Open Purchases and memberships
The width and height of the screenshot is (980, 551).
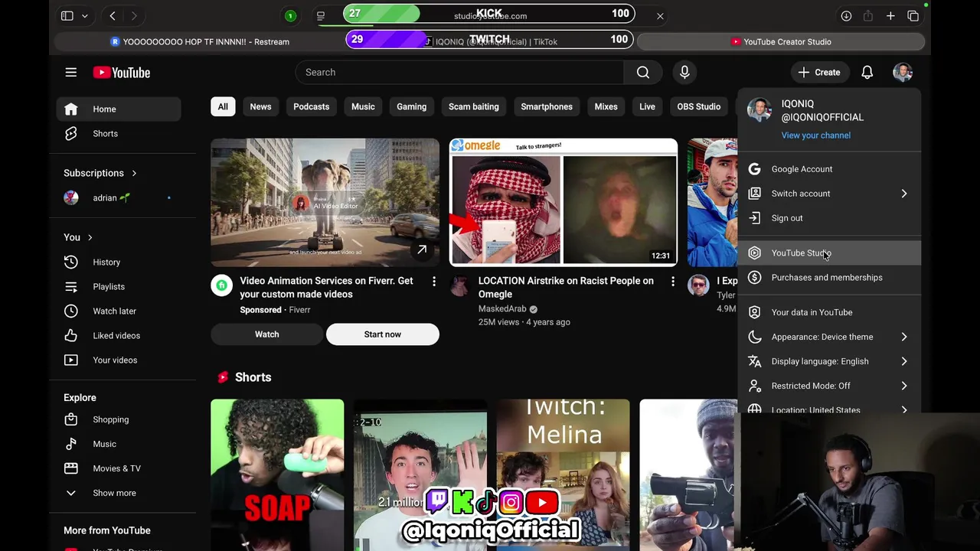pyautogui.click(x=830, y=278)
